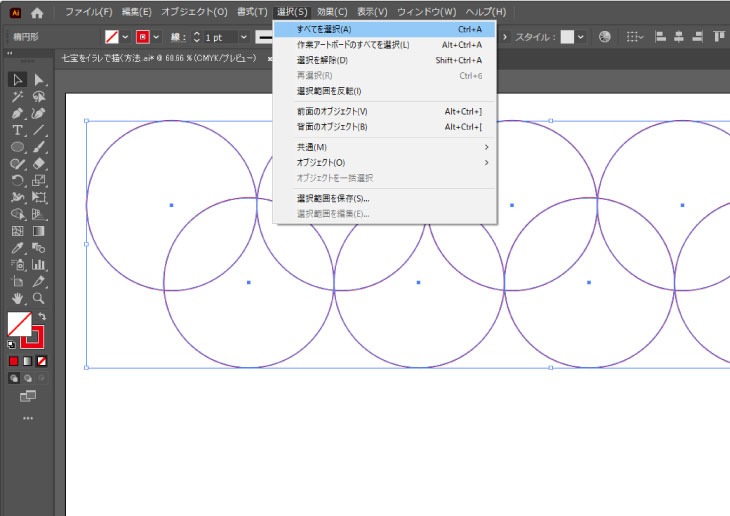
Task: Open the graphic style swatch dropdown
Action: pyautogui.click(x=583, y=37)
